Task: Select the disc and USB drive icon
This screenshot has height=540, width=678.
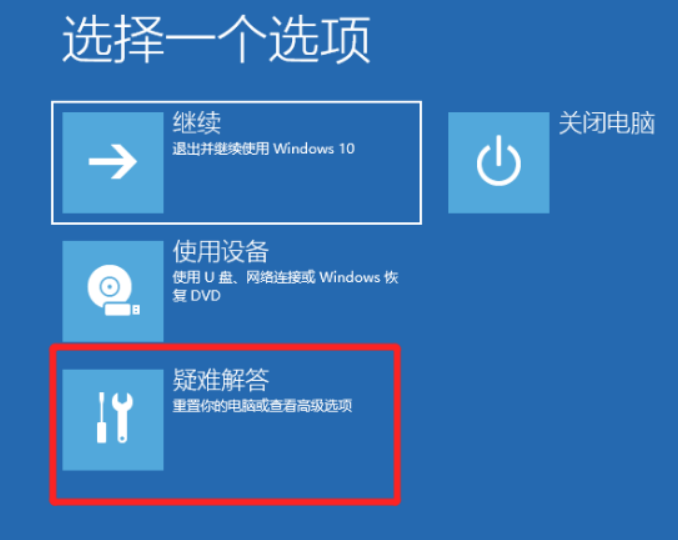Action: (x=113, y=291)
